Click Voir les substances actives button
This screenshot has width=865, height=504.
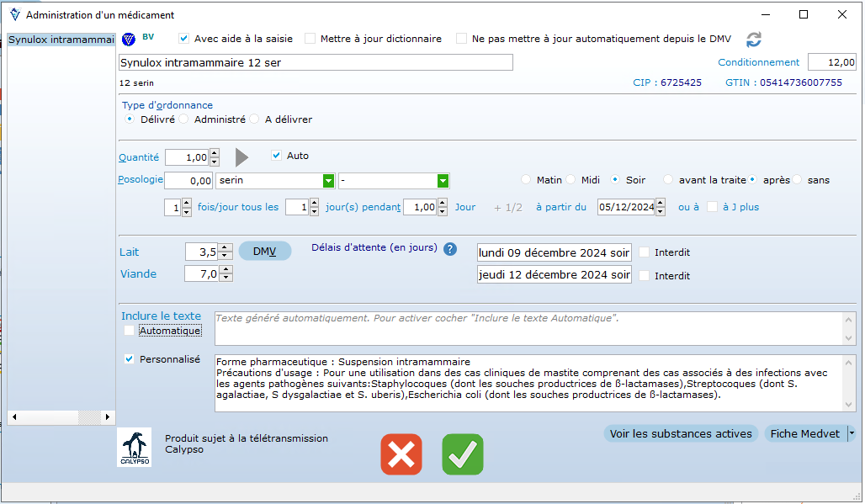pos(681,434)
